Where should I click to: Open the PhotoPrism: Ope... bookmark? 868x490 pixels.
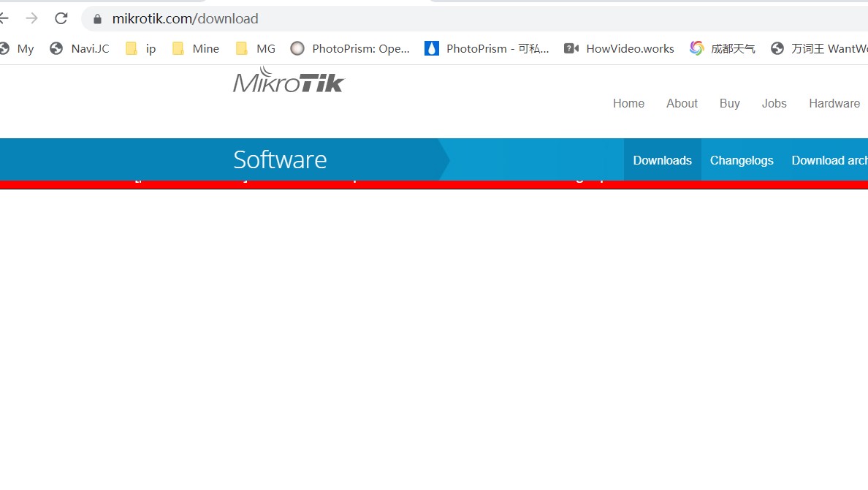(x=351, y=49)
